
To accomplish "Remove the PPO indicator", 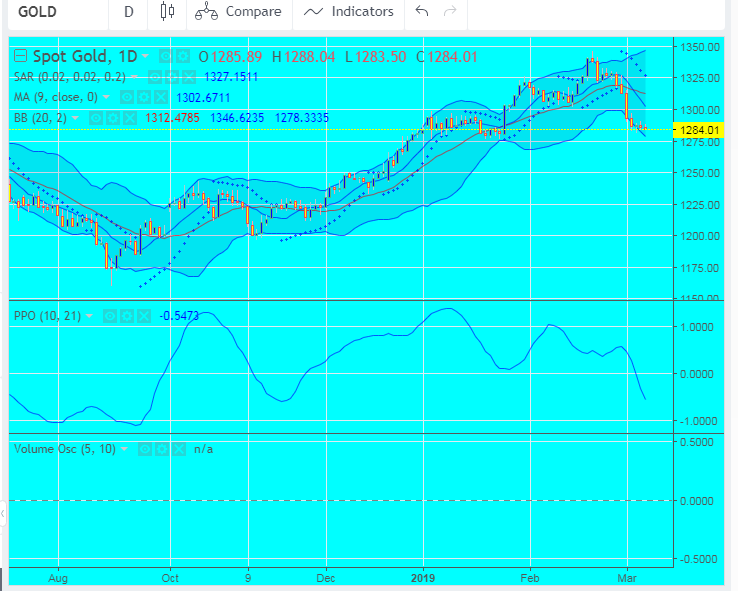I will pos(144,316).
